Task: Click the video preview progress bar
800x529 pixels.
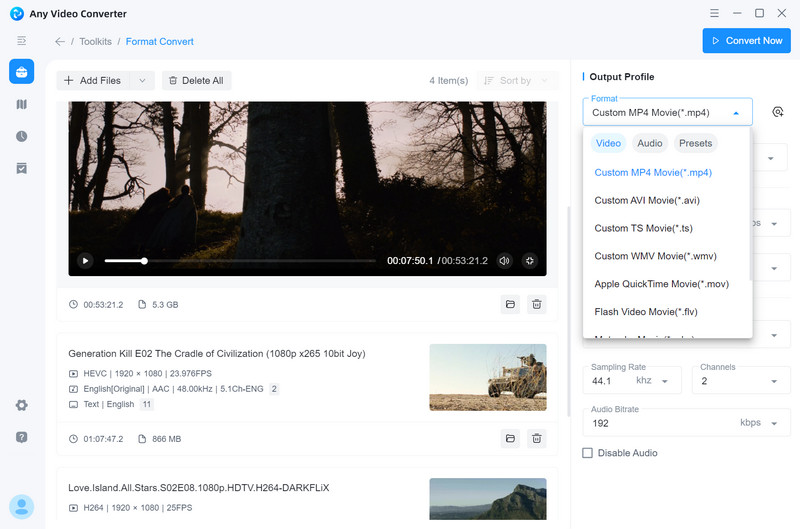Action: tap(240, 261)
